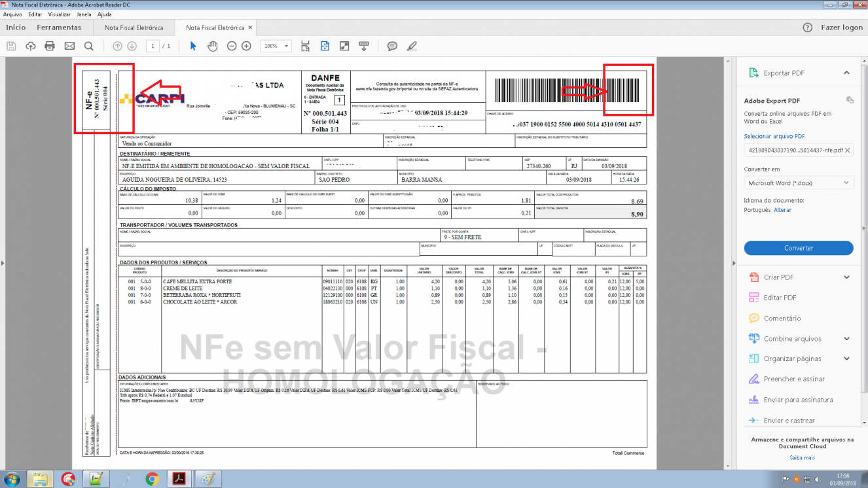Click the page number input field
The width and height of the screenshot is (868, 488).
[x=153, y=46]
